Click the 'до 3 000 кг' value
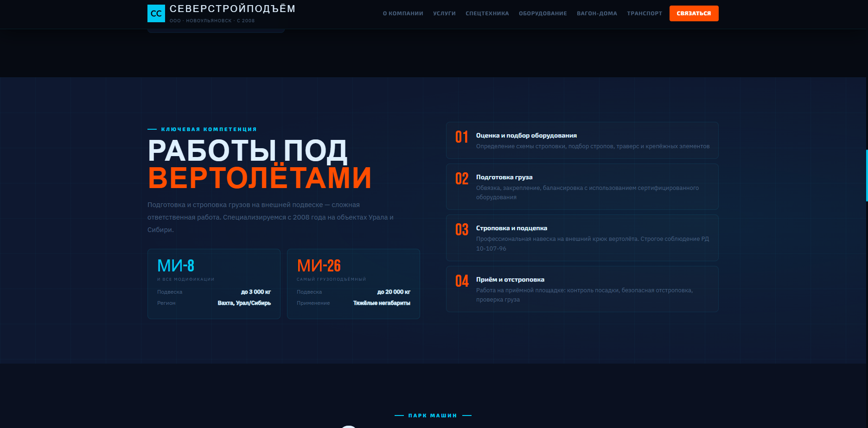 click(x=256, y=292)
